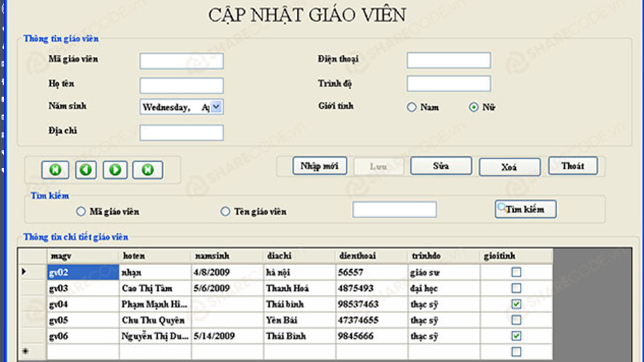Select the row header arrow for gv02

[25, 272]
